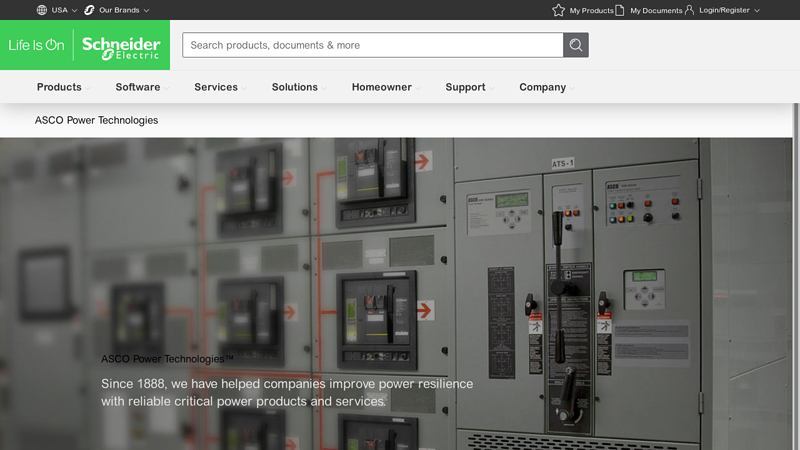Expand the Homeowner chevron arrow
The height and width of the screenshot is (450, 800).
coord(418,88)
